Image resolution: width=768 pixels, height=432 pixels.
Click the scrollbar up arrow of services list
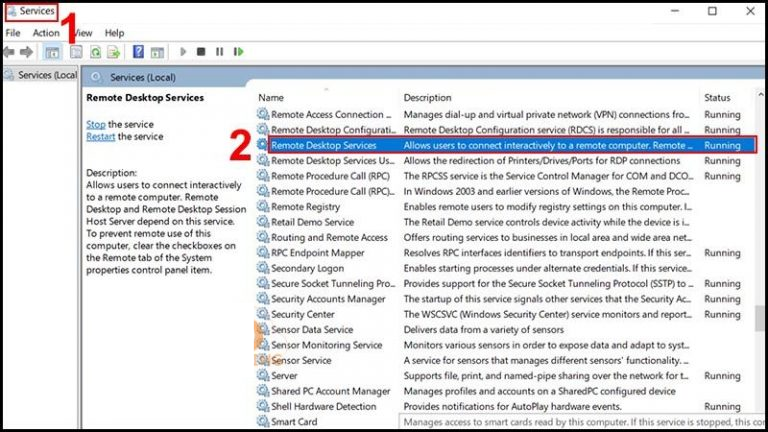[x=760, y=95]
